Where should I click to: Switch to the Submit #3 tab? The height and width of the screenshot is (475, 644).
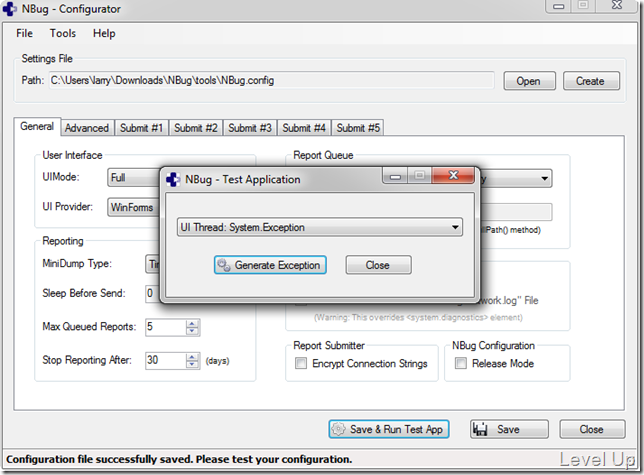pyautogui.click(x=250, y=128)
